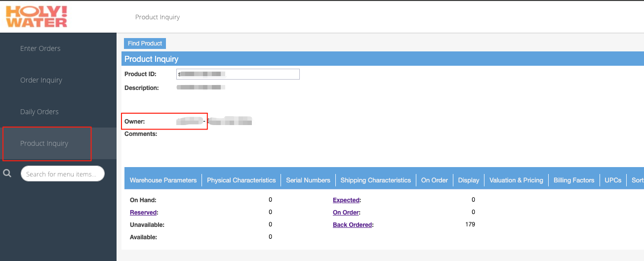Follow the Reserved quantity link
The image size is (644, 261).
pos(143,213)
